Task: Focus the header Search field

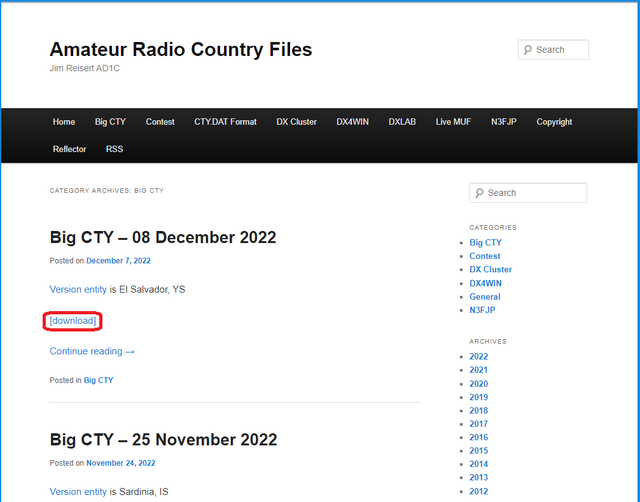Action: tap(553, 50)
